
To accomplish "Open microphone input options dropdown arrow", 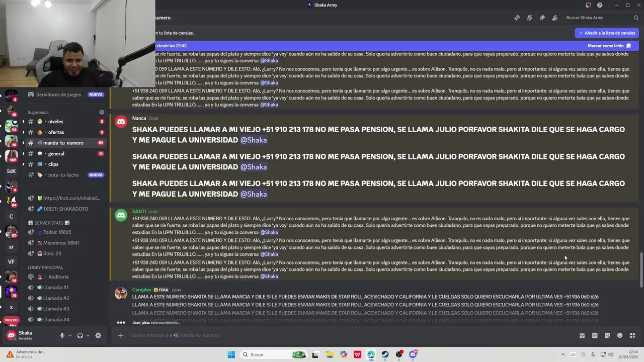I will tap(70, 335).
